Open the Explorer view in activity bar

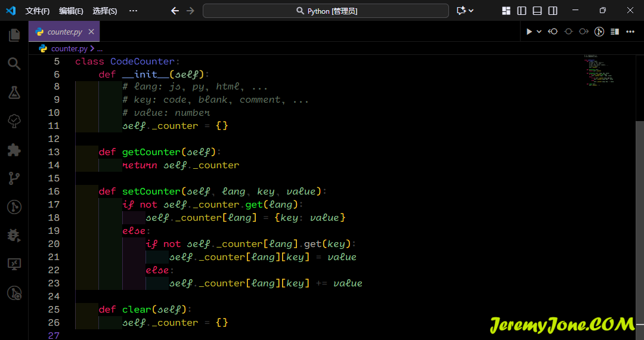pyautogui.click(x=14, y=35)
